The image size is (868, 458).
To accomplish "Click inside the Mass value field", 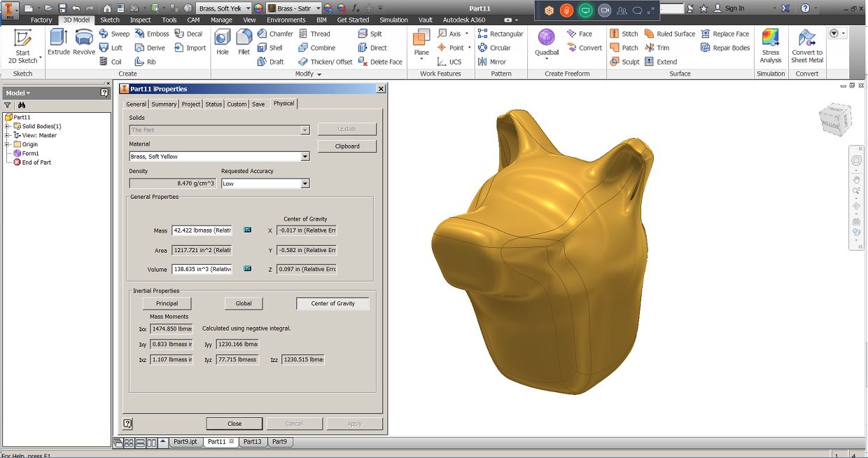I will pos(203,230).
